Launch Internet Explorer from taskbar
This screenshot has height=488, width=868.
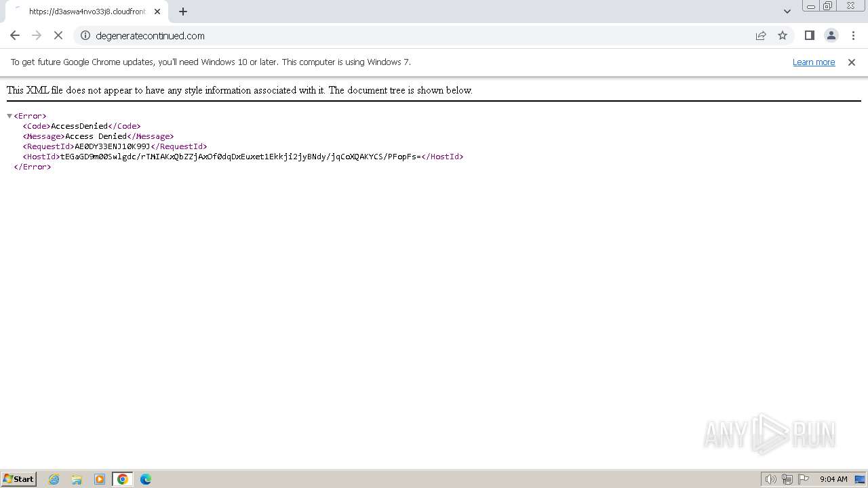coord(54,479)
